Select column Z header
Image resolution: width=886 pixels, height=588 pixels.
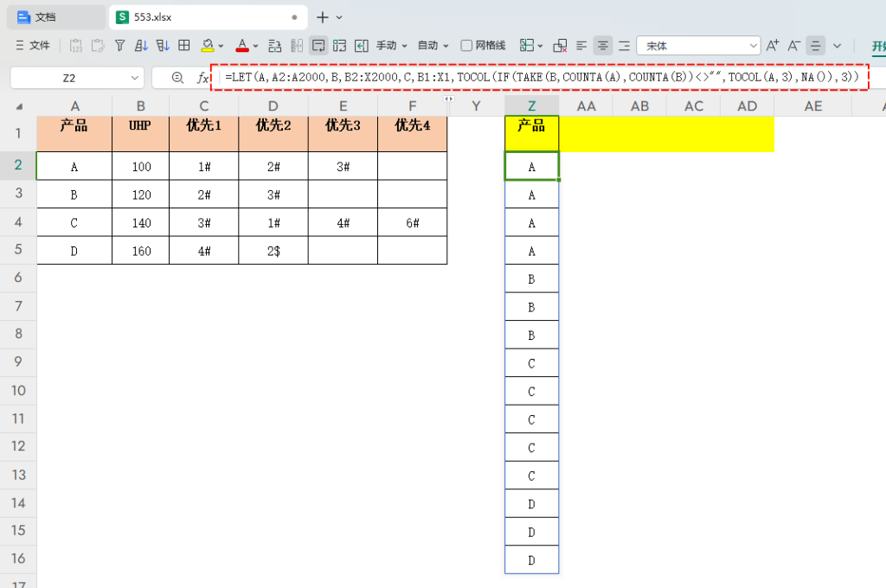click(x=532, y=106)
